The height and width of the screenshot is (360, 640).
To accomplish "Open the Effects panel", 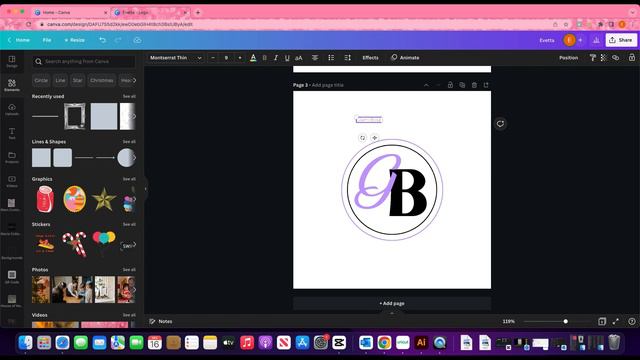I will tap(371, 58).
